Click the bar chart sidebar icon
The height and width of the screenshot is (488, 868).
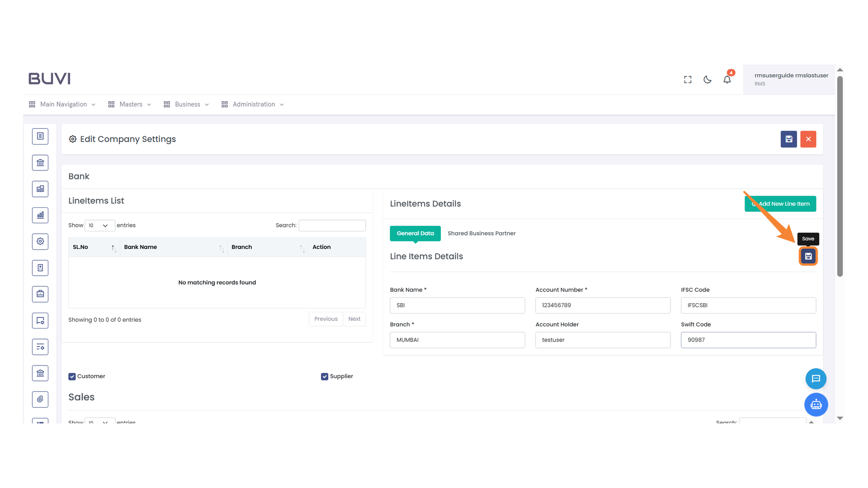coord(40,215)
